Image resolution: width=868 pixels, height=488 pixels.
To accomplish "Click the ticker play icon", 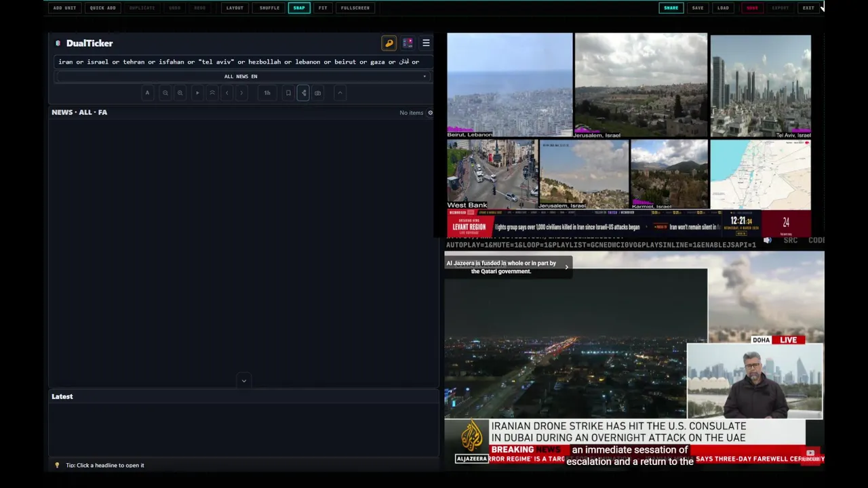I will [197, 93].
